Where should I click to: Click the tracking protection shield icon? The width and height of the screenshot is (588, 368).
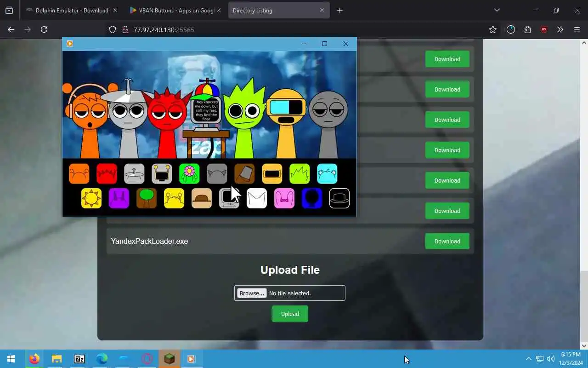113,29
